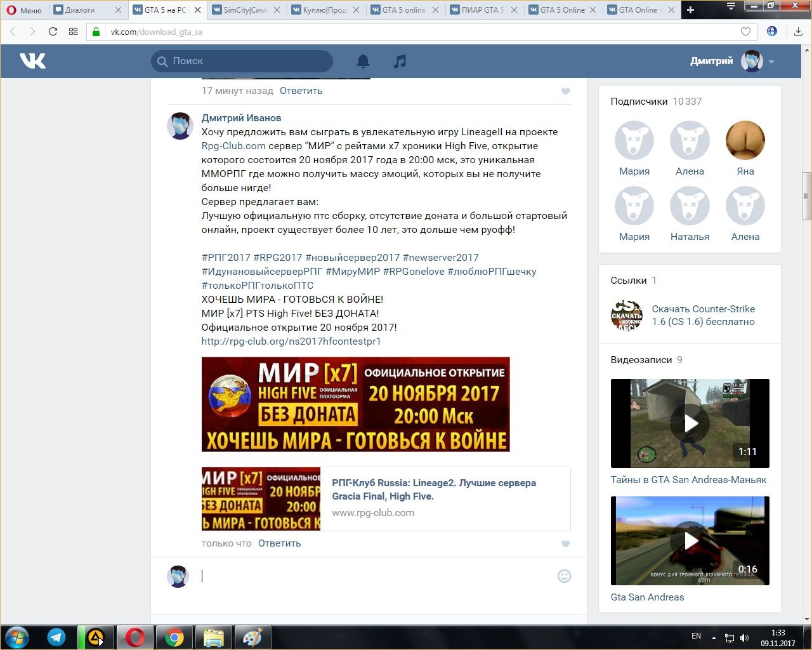
Task: Open the music note player icon
Action: pos(400,61)
